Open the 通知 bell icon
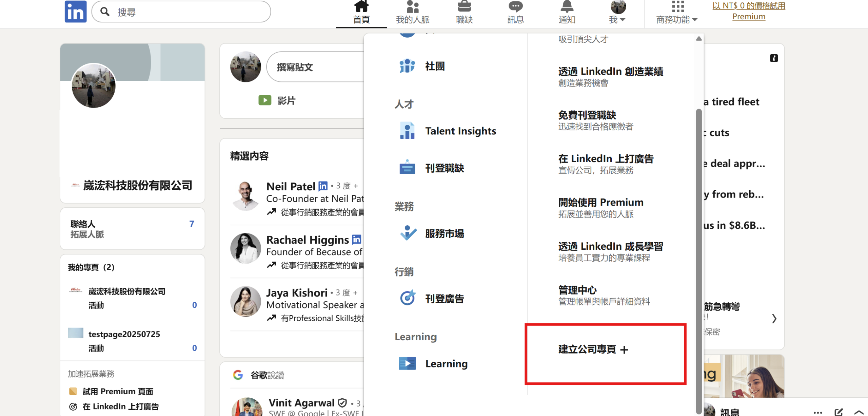868x416 pixels. pyautogui.click(x=567, y=6)
